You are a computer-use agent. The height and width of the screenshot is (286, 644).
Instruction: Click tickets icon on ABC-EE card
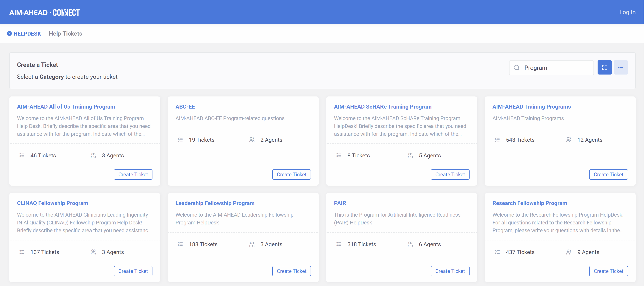pos(180,140)
